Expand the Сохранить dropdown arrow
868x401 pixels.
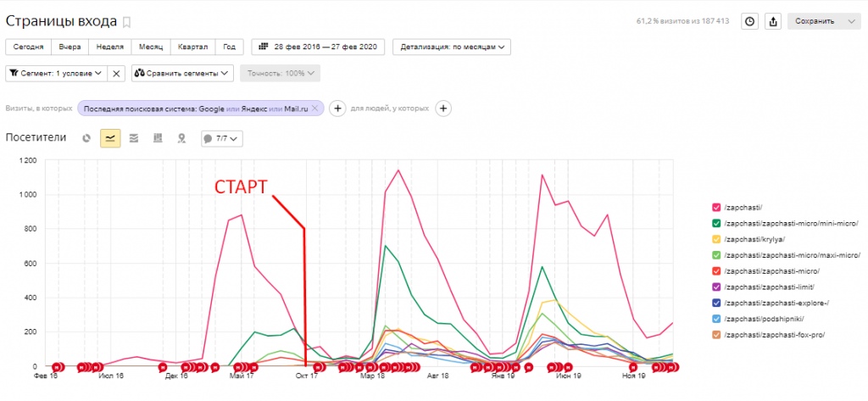[851, 21]
